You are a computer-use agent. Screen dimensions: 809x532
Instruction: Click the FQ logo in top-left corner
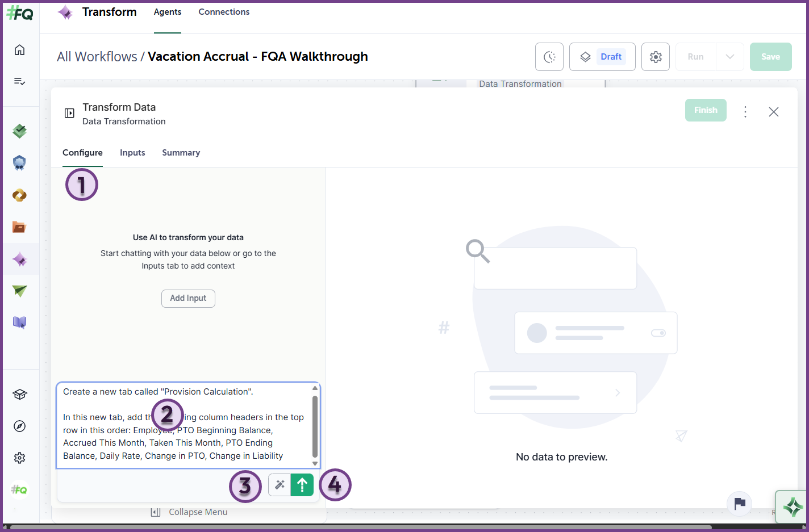click(x=20, y=12)
